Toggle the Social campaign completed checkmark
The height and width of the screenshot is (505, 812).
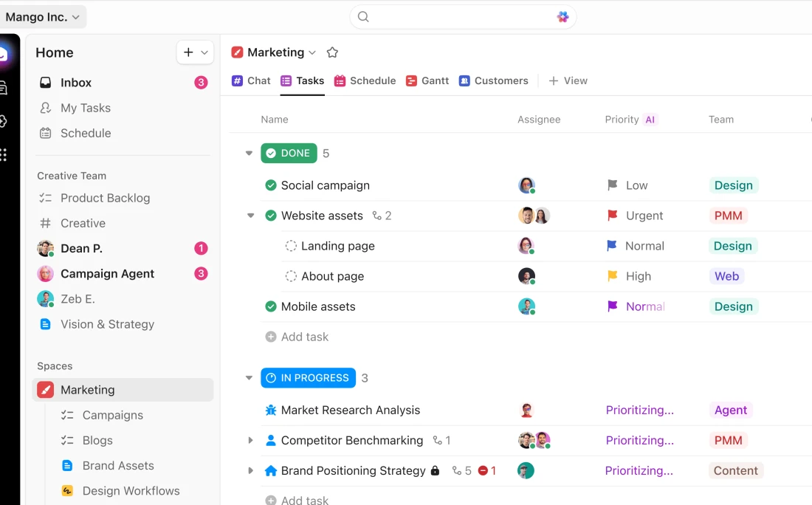click(271, 185)
